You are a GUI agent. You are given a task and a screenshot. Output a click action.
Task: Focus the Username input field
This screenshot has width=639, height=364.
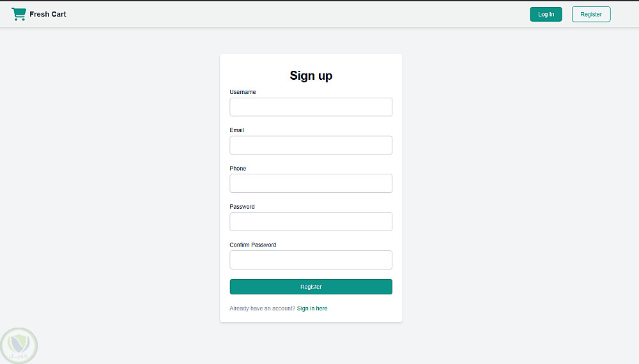311,107
